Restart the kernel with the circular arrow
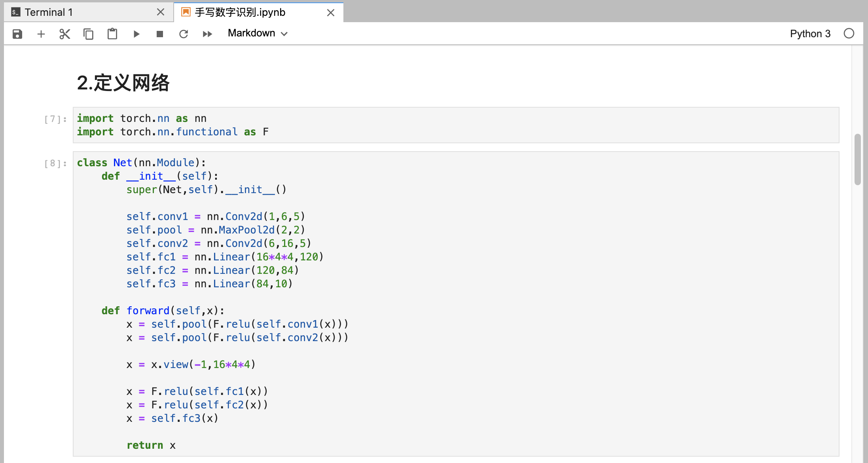Screen dimensions: 868x463 point(184,34)
